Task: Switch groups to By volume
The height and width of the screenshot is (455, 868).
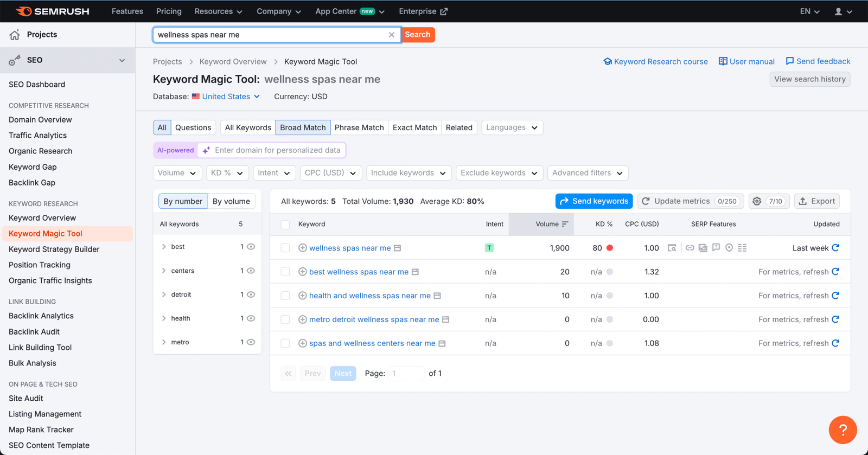Action: click(x=231, y=201)
